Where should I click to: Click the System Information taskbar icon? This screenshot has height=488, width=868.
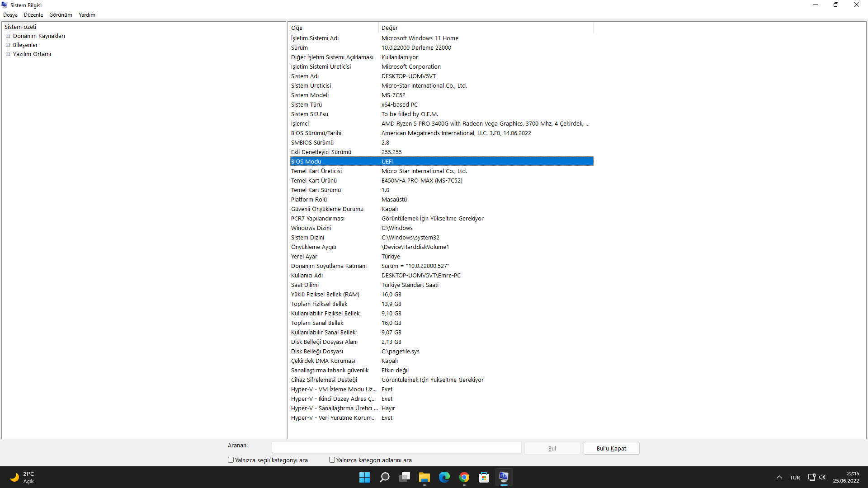(x=504, y=477)
